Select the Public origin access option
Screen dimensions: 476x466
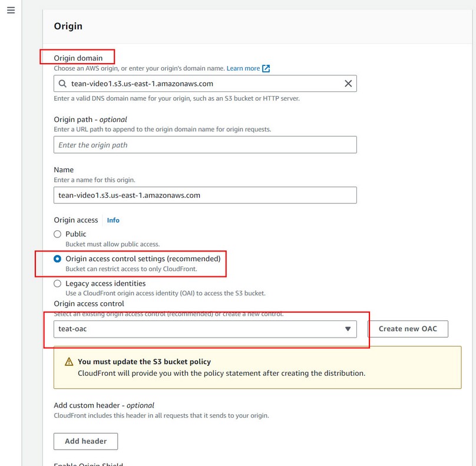point(58,234)
